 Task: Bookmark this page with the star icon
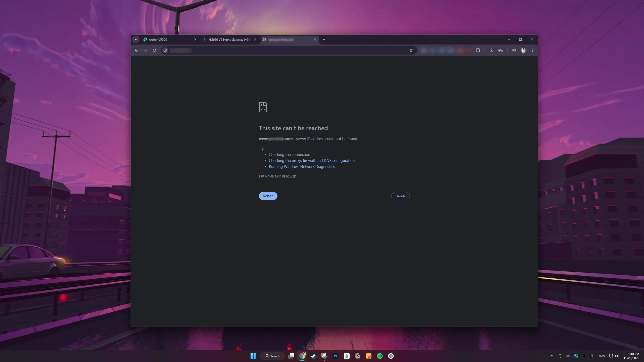click(x=411, y=50)
